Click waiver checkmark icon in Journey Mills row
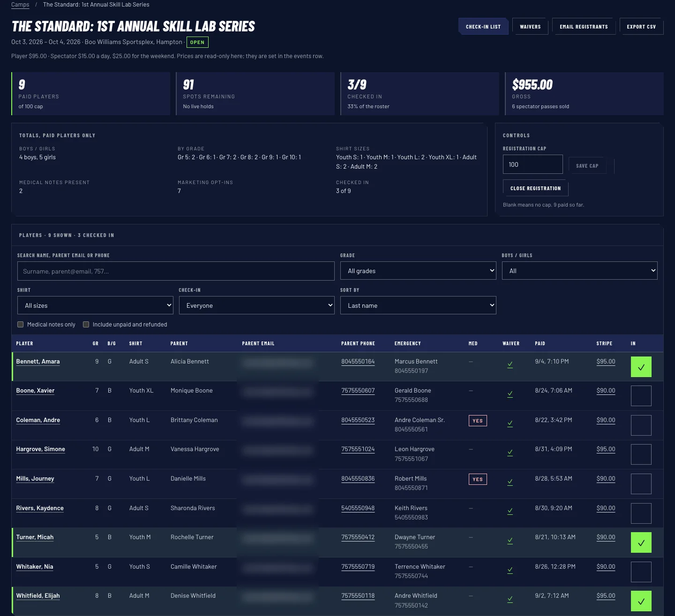This screenshot has height=616, width=675. pos(510,482)
